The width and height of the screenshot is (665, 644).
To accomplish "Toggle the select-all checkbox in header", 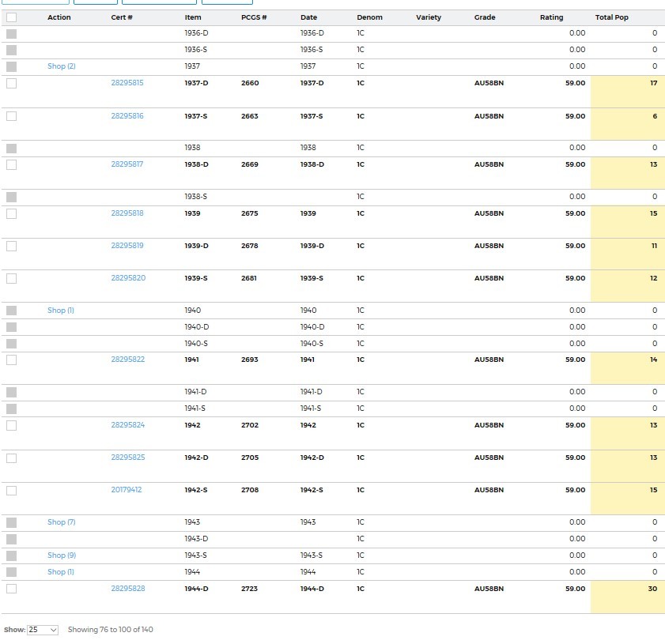I will [11, 17].
